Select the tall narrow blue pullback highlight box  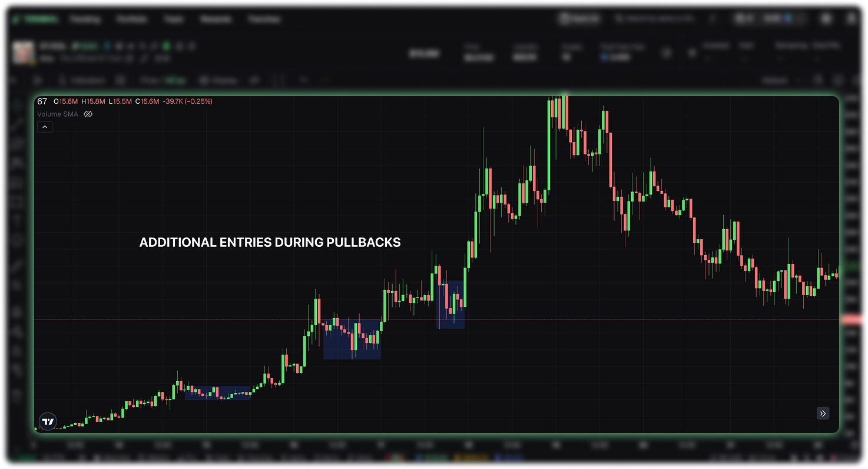pyautogui.click(x=450, y=305)
